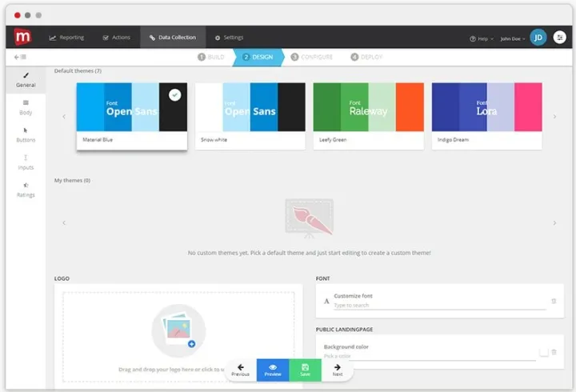Open the Buttons section in sidebar
576x392 pixels.
pos(26,134)
